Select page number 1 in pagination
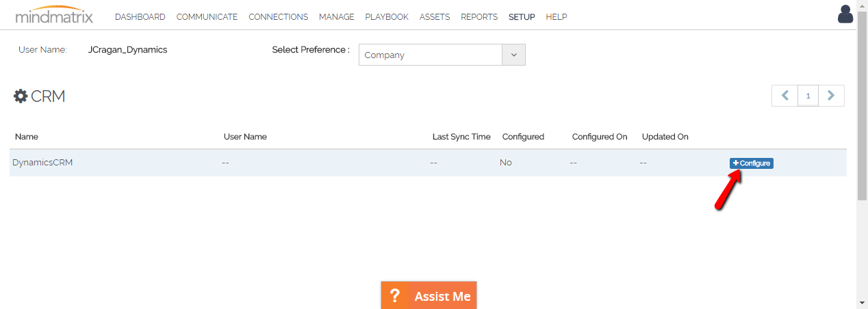The width and height of the screenshot is (868, 309). tap(808, 96)
